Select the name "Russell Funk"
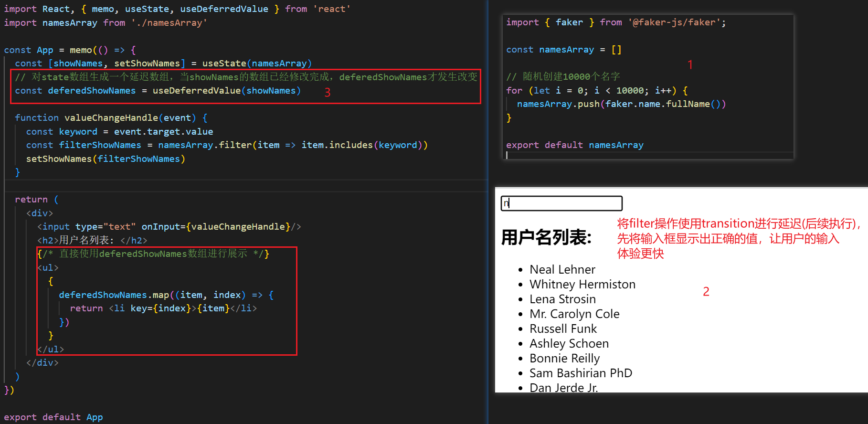 (563, 329)
